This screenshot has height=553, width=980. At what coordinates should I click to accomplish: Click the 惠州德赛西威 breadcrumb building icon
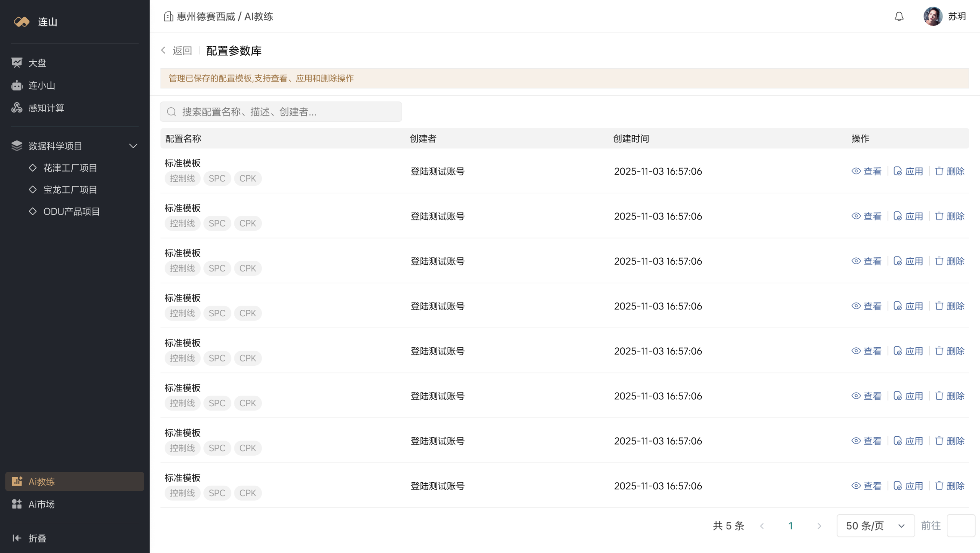168,16
